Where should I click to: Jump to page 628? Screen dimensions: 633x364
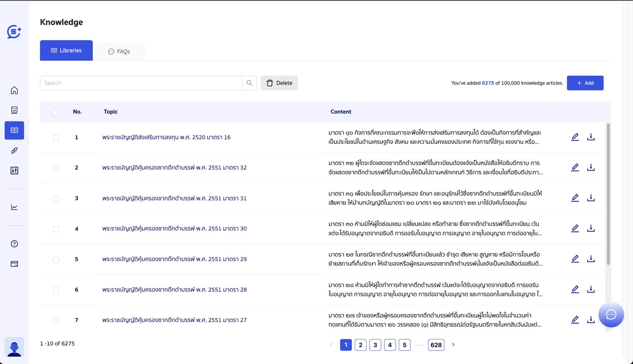coord(436,345)
